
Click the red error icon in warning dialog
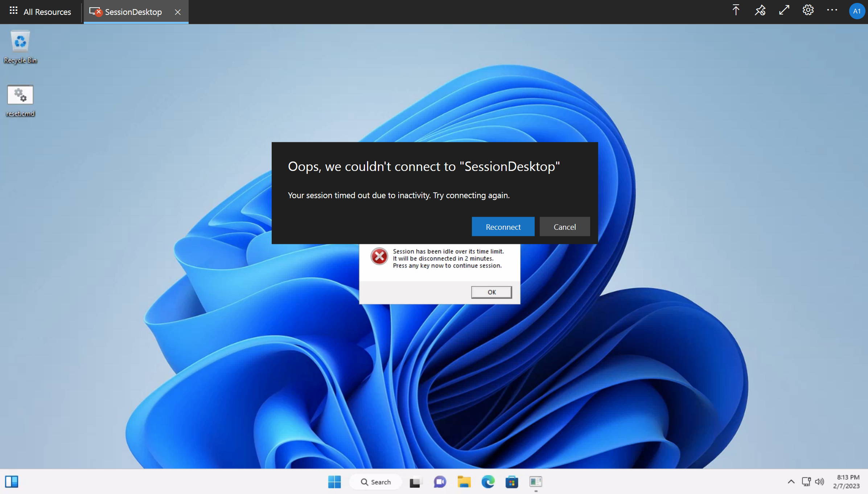(x=379, y=257)
